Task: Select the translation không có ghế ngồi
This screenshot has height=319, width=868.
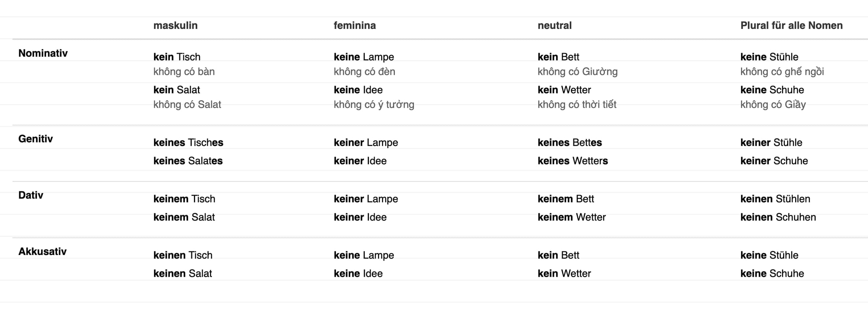Action: coord(782,72)
